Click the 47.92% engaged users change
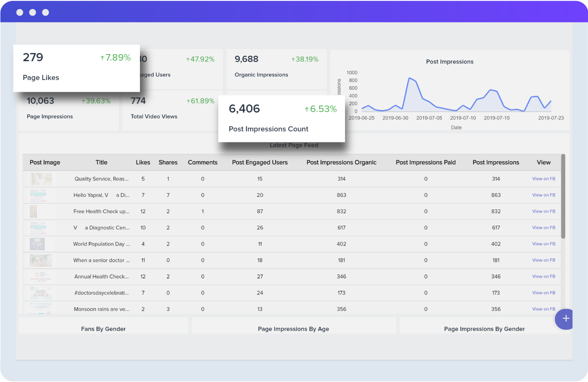Screen dimensions: 588x382 pyautogui.click(x=200, y=59)
